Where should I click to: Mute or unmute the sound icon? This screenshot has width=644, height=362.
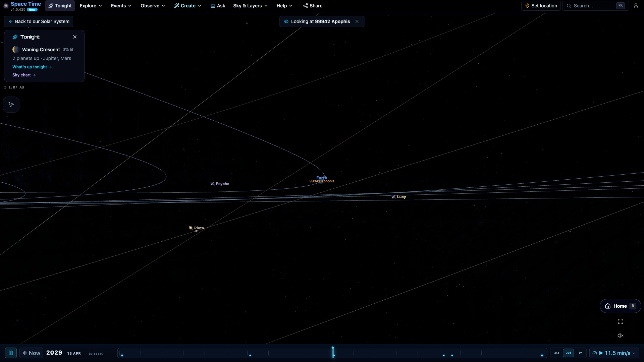tap(621, 336)
